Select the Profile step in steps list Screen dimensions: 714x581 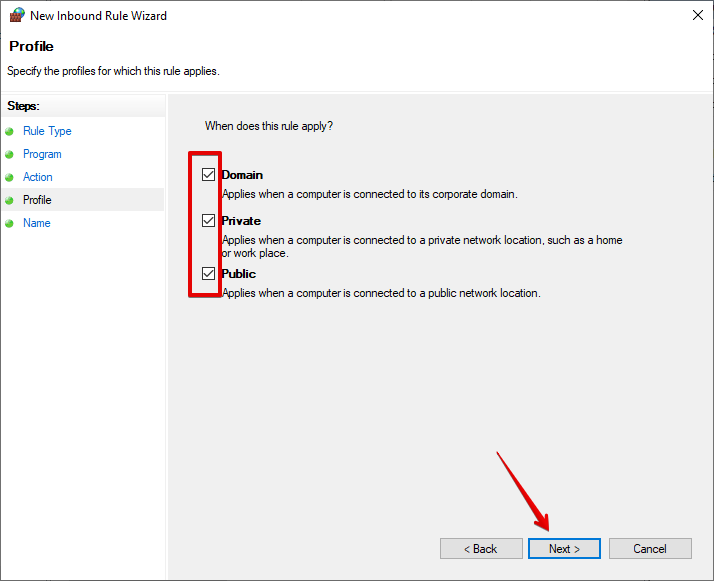point(37,200)
